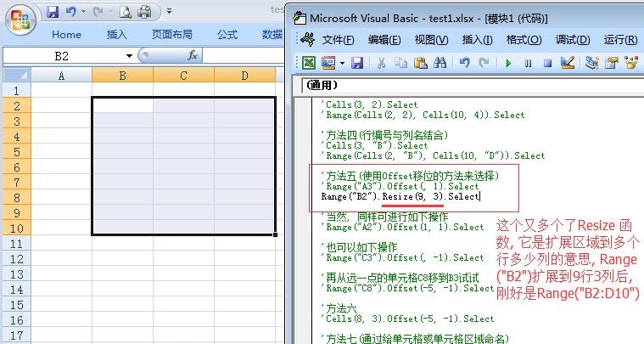644x344 pixels.
Task: Open the (通用) object dropdown
Action: tap(473, 85)
